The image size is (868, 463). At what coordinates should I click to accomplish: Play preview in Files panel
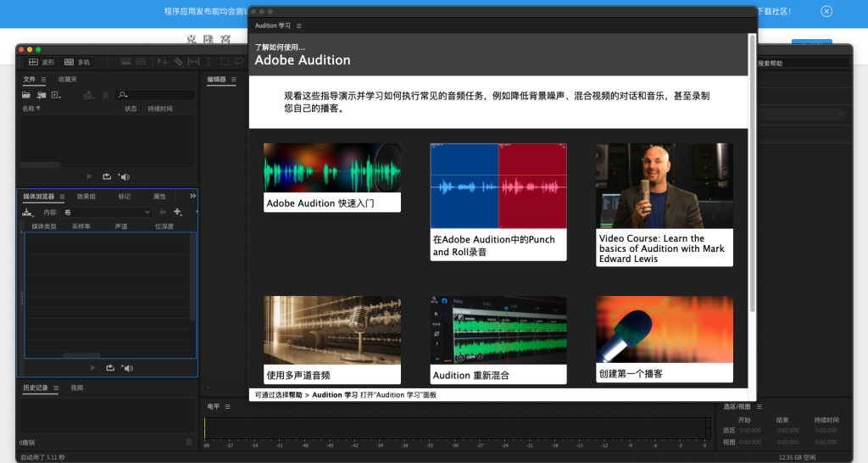coord(90,176)
